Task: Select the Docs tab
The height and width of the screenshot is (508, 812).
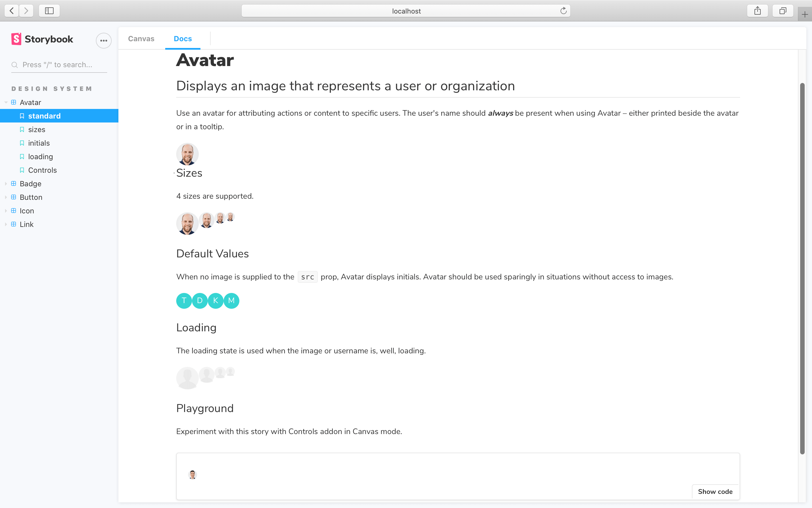Action: (183, 39)
